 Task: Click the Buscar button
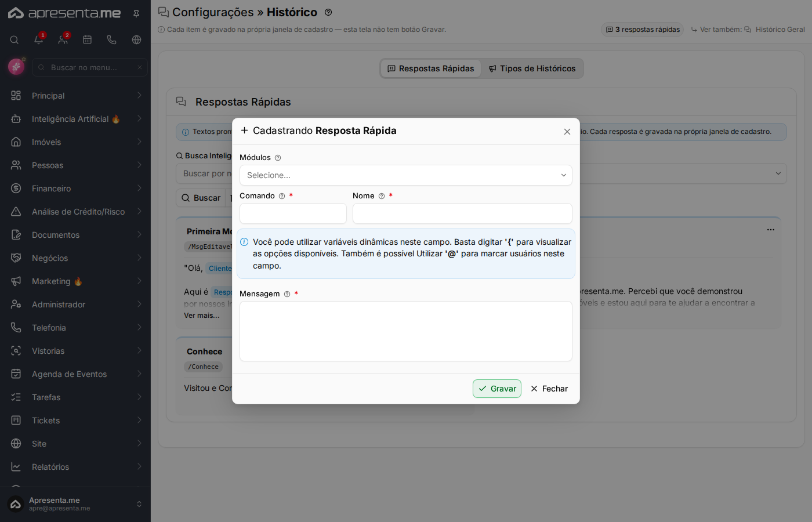tap(201, 198)
